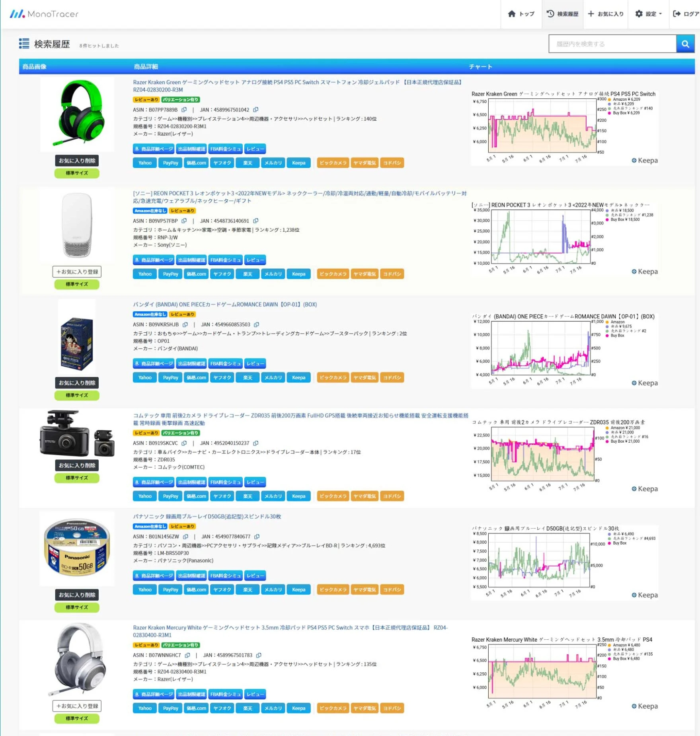Click 商品詳細ページ for Razer Kraken Green

point(154,149)
